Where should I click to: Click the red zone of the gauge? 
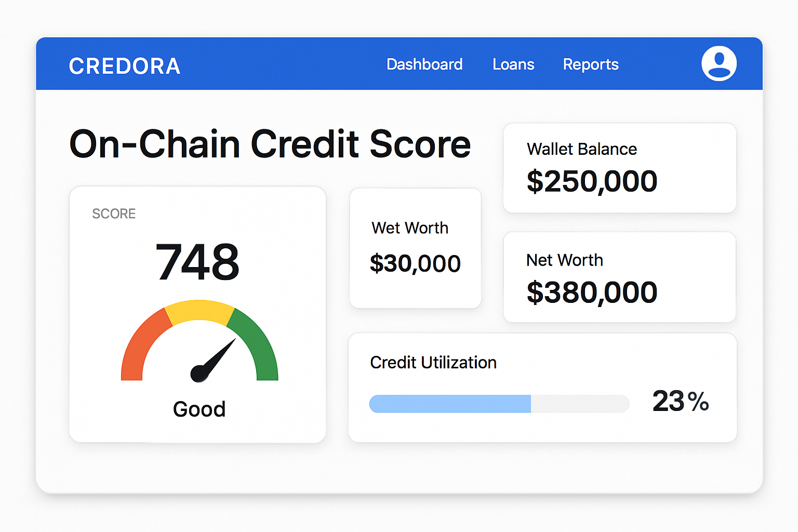pyautogui.click(x=138, y=343)
